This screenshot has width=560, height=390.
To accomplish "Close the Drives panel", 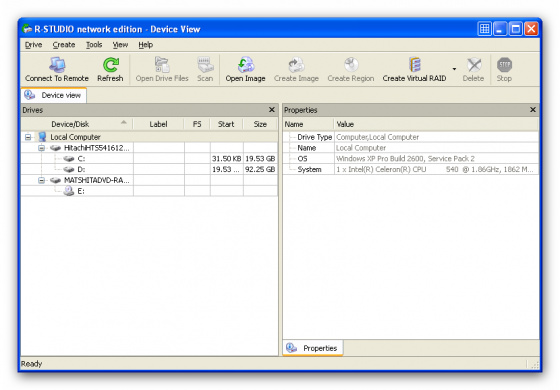I will coord(272,110).
